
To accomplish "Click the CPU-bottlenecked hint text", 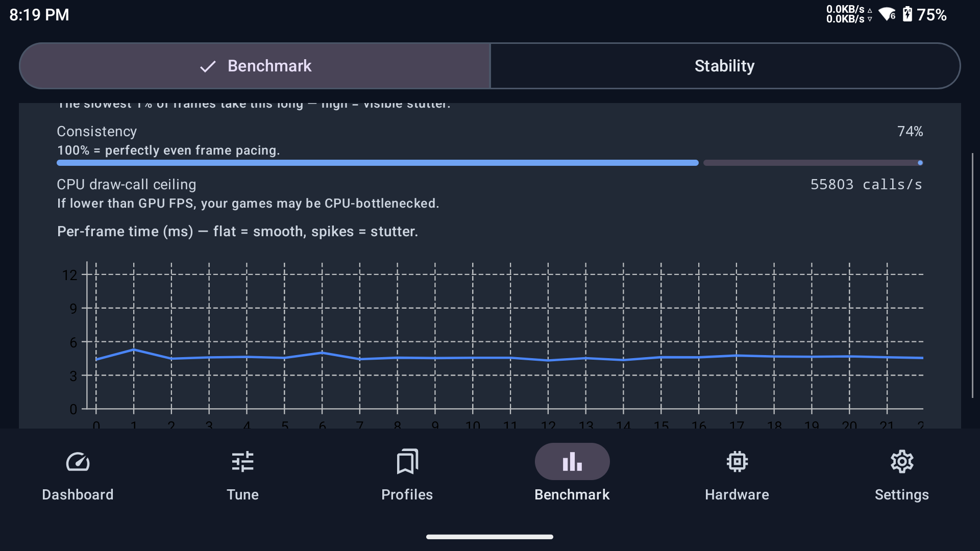I will (248, 204).
